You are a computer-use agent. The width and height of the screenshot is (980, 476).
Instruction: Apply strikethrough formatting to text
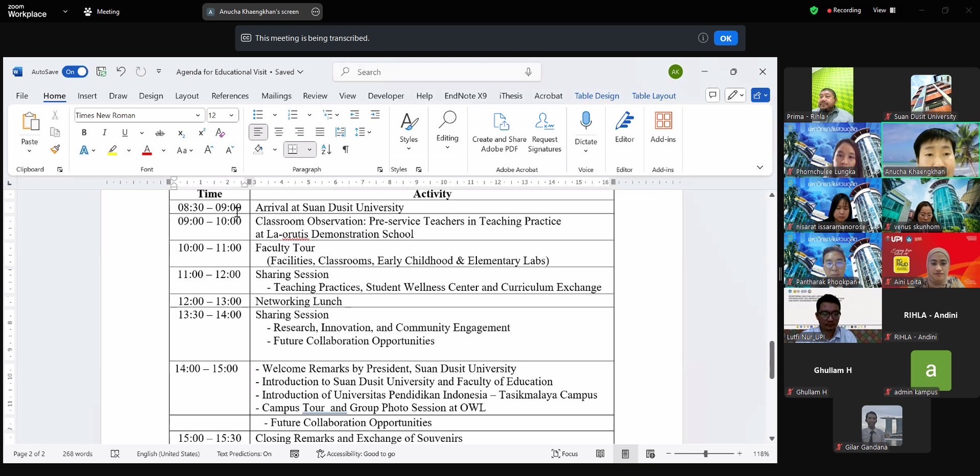[x=160, y=133]
